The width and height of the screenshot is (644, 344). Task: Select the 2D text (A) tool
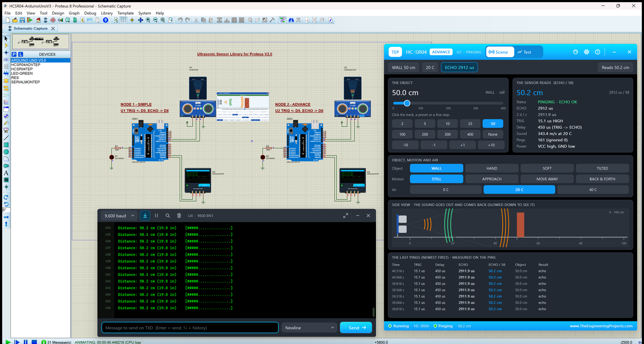[6, 173]
